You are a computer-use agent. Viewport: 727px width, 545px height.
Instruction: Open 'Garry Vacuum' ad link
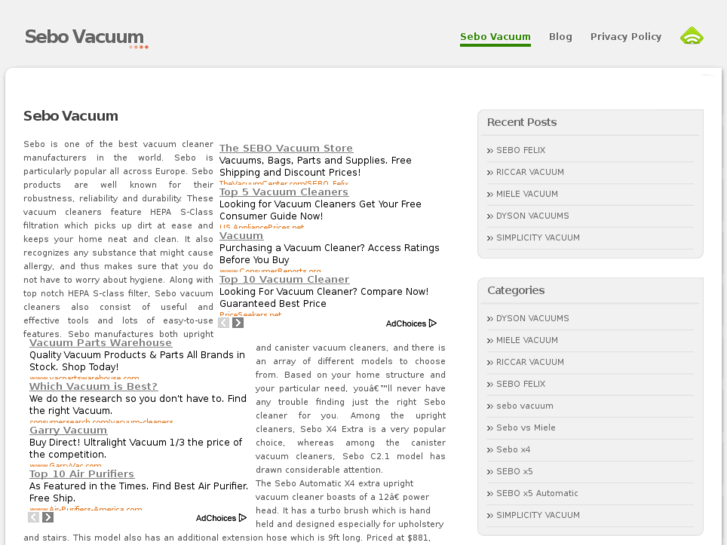coord(68,430)
